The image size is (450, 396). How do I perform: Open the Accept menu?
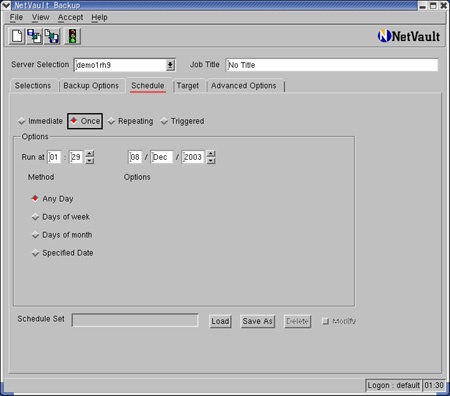(x=70, y=17)
